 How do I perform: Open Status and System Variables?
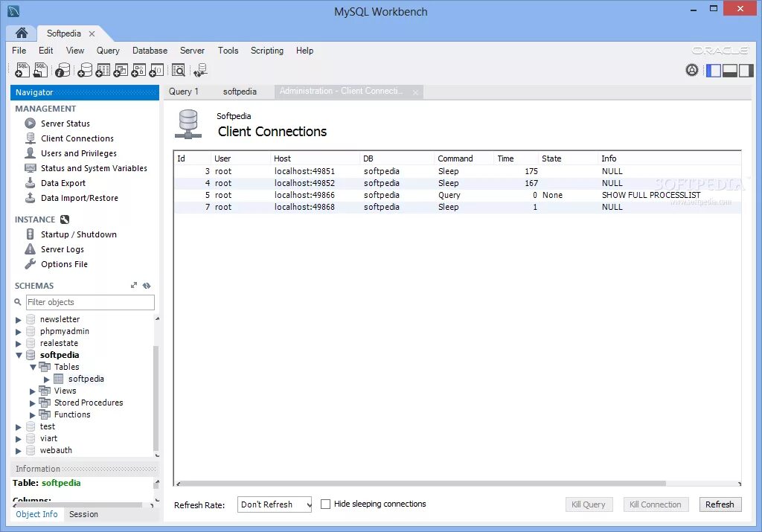click(94, 168)
